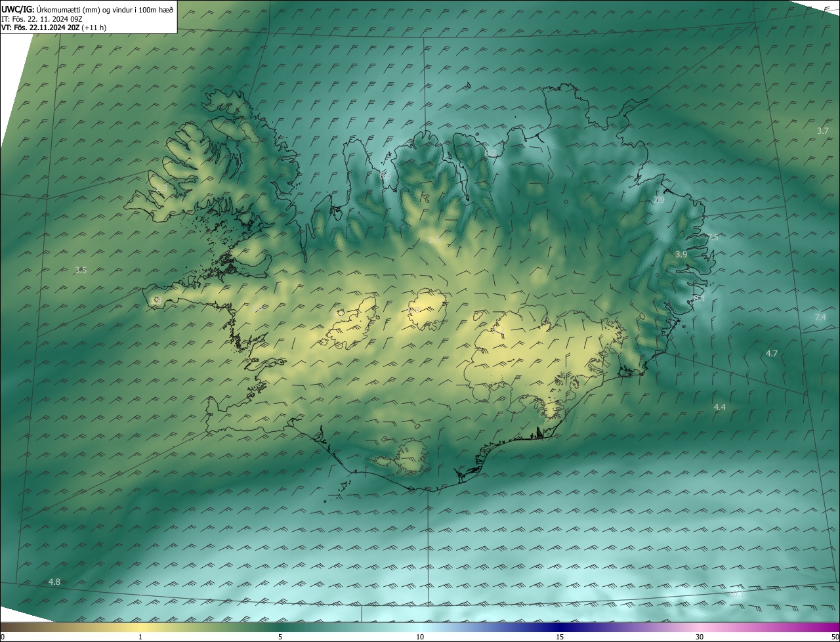Viewport: 840px width, 642px height.
Task: Click the 7.4 value near the right edge
Action: pos(820,318)
